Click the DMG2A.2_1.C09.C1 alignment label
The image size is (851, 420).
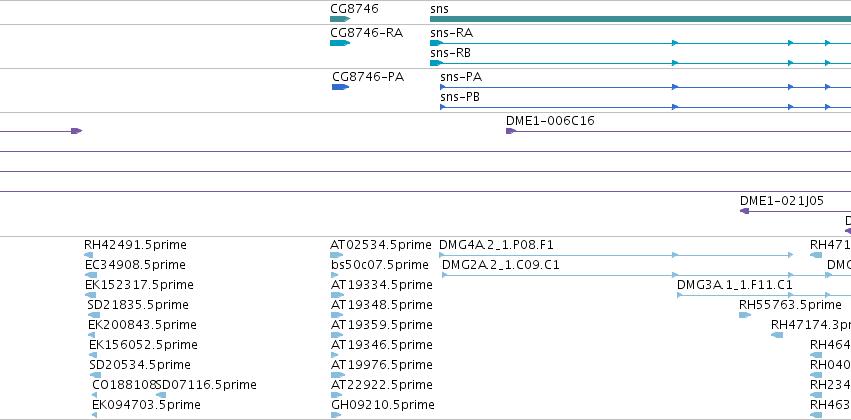coord(500,265)
